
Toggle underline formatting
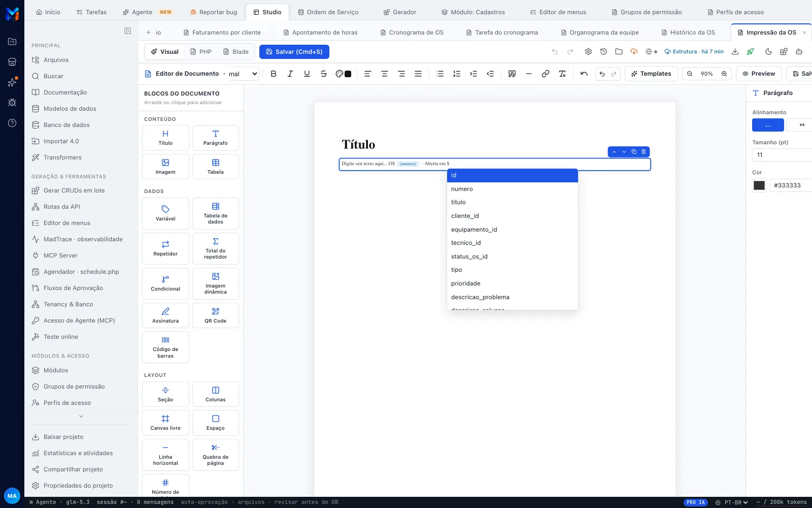coord(307,74)
